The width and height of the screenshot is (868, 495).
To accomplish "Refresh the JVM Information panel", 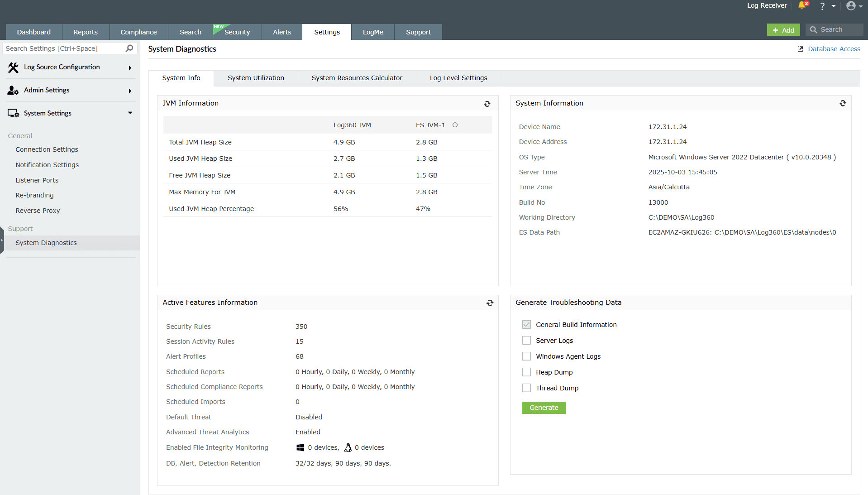I will (x=487, y=104).
